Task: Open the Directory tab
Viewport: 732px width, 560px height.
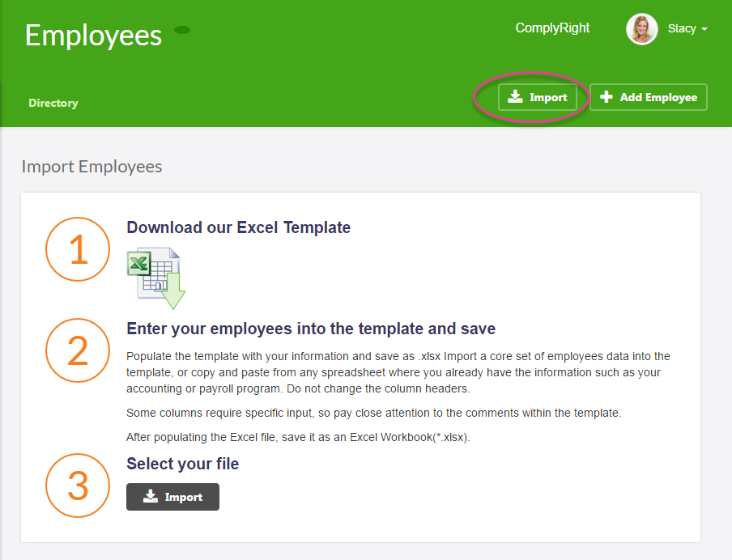Action: (x=53, y=103)
